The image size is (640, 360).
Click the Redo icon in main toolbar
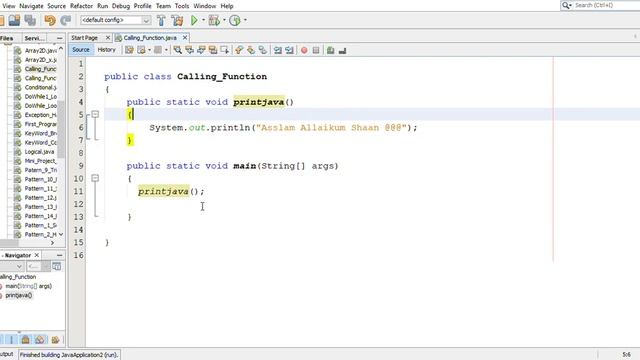[x=65, y=20]
